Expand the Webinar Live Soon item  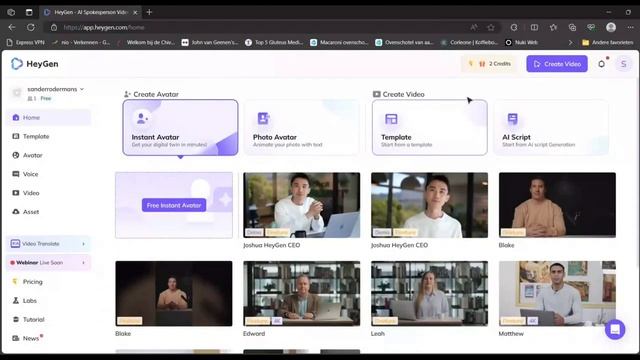pos(49,262)
